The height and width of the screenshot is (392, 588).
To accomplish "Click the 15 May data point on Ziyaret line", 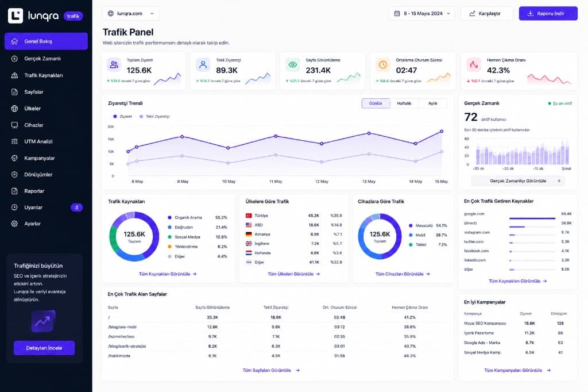I will (442, 132).
